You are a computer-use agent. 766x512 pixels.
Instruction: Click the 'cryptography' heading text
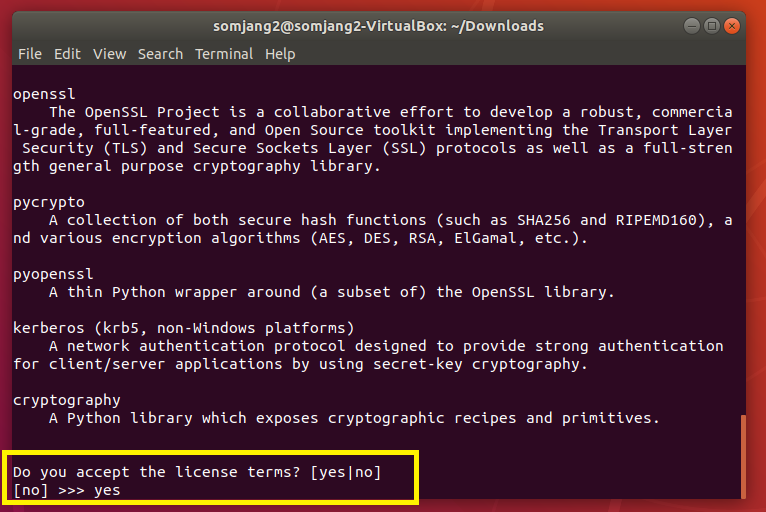pyautogui.click(x=66, y=400)
